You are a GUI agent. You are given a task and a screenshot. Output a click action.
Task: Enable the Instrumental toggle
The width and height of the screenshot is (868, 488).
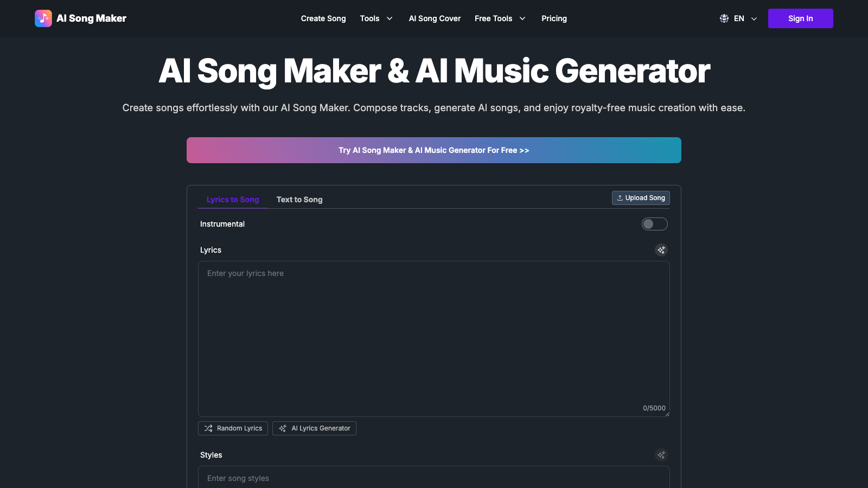click(654, 224)
